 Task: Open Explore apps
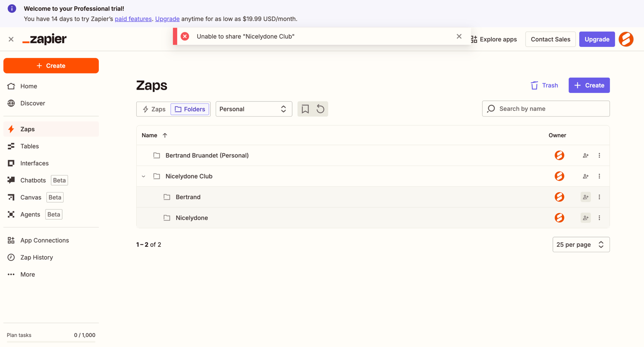point(494,39)
